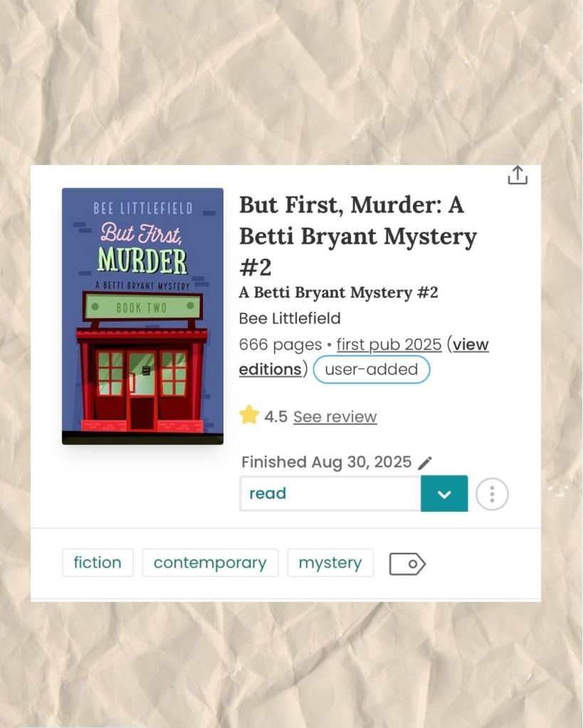Click the yellow rating star
The image size is (583, 728).
[x=249, y=415]
